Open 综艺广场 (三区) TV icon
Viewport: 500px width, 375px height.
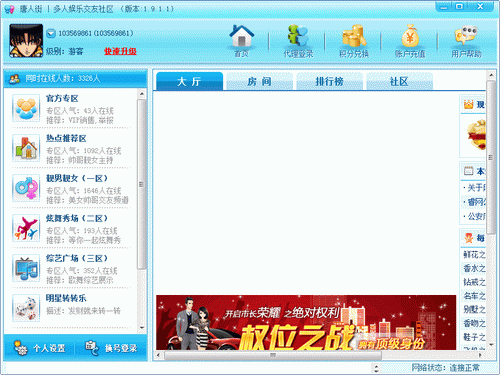point(26,268)
